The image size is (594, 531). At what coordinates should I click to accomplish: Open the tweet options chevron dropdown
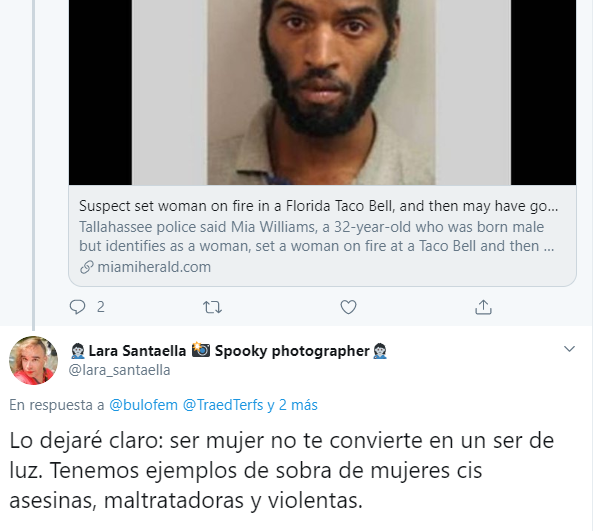pos(569,349)
